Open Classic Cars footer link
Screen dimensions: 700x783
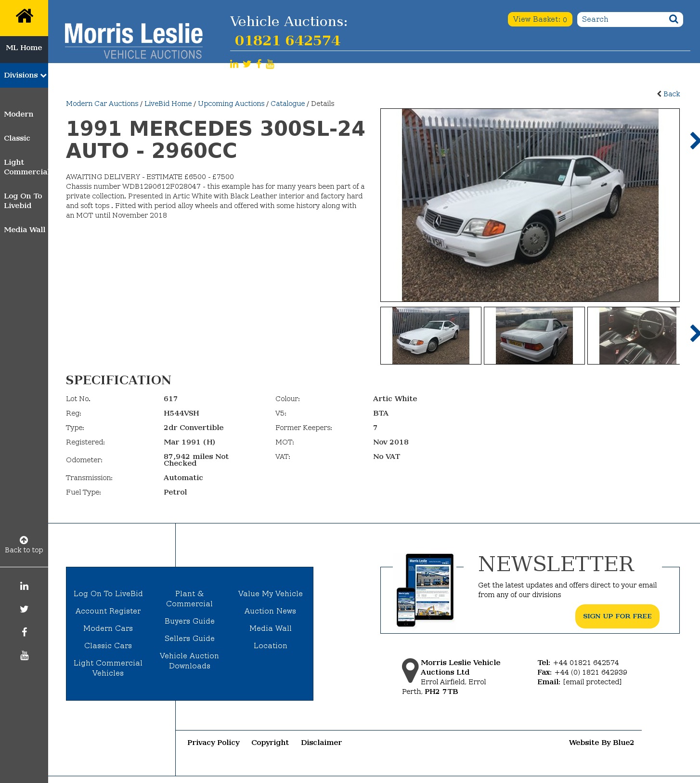[x=108, y=646]
